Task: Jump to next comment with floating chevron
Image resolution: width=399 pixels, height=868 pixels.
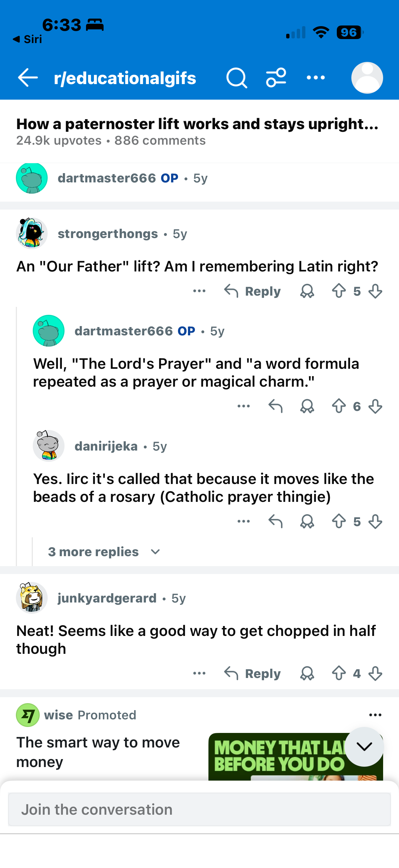Action: click(364, 747)
